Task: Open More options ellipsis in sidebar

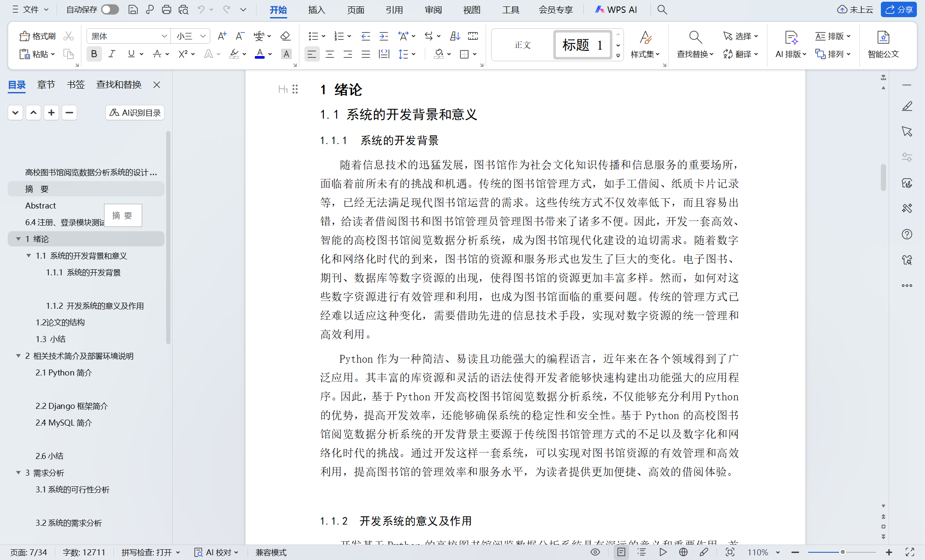Action: pos(907,286)
